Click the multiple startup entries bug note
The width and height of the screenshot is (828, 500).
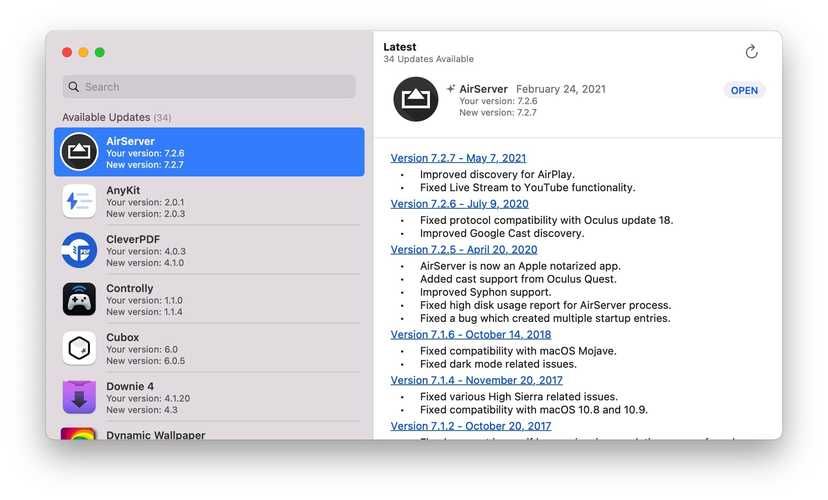pos(545,318)
